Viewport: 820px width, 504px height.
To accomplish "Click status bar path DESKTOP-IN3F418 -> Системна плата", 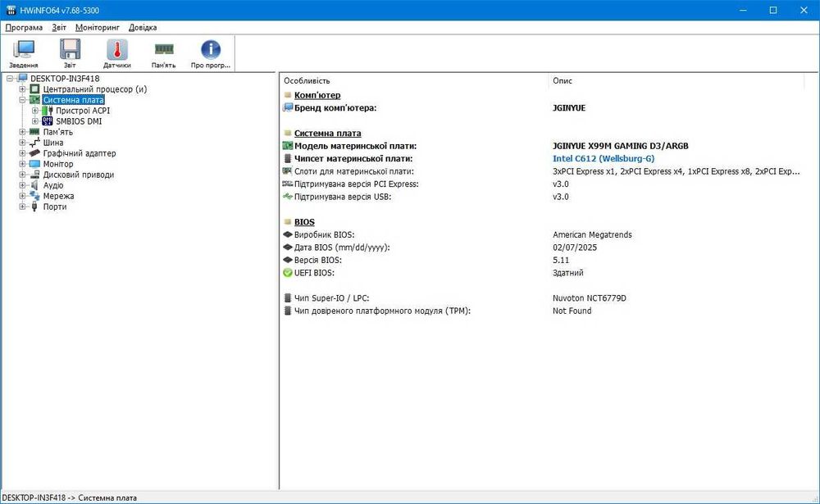I will (x=70, y=497).
